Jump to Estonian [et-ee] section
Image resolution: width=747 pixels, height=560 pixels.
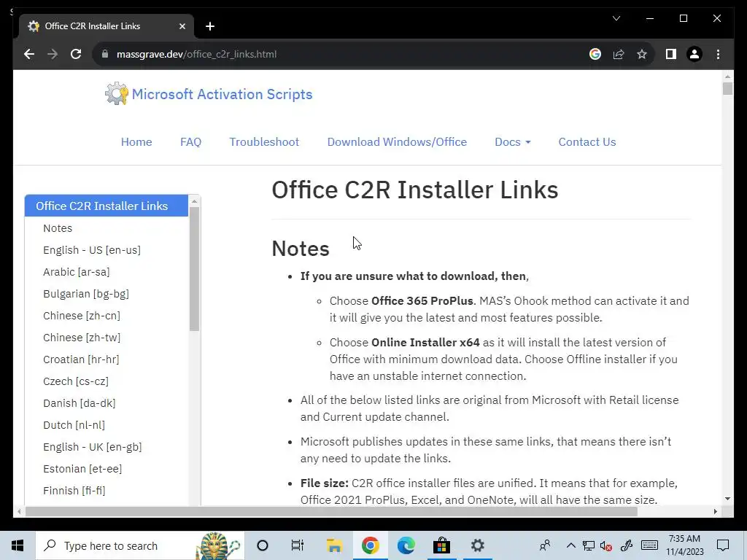[82, 469]
